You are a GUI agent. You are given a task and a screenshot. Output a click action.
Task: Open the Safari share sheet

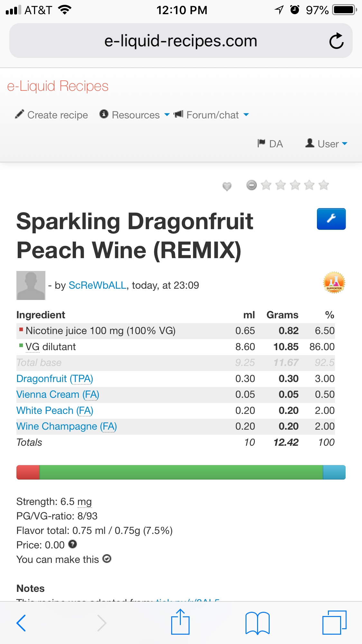coord(180,622)
